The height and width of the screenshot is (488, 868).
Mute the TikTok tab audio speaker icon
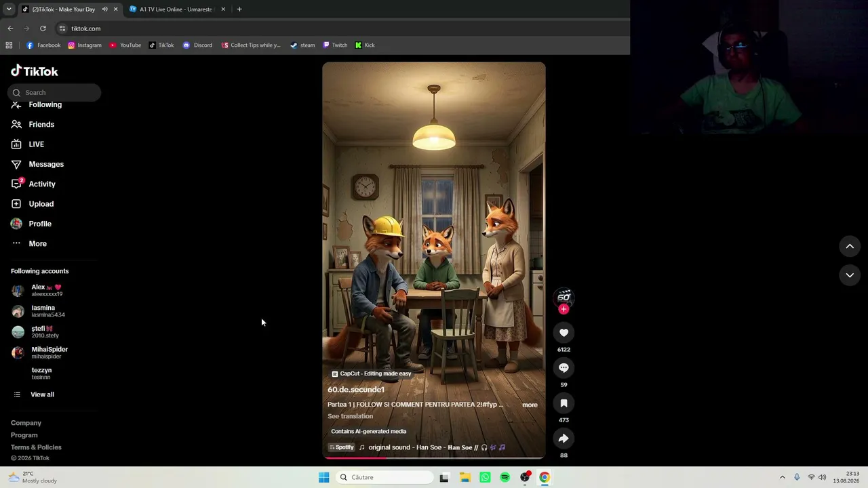point(104,9)
